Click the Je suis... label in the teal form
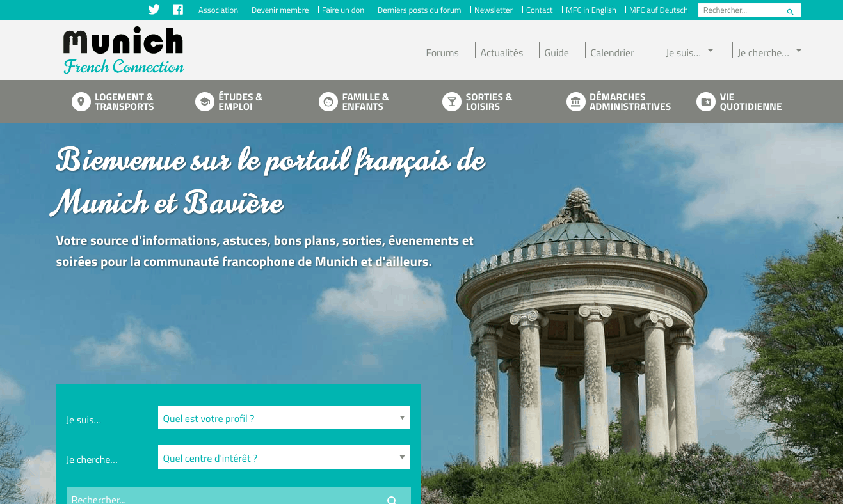The image size is (843, 504). coord(84,420)
